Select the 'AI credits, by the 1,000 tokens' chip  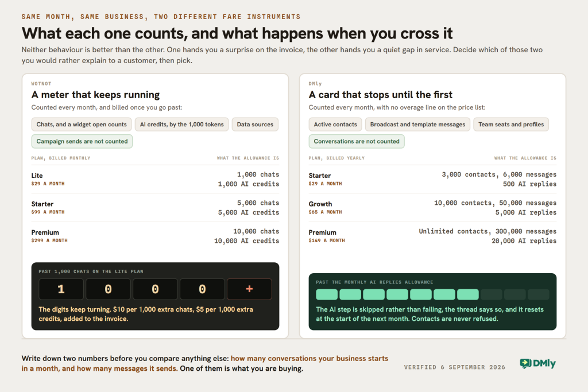pyautogui.click(x=181, y=125)
